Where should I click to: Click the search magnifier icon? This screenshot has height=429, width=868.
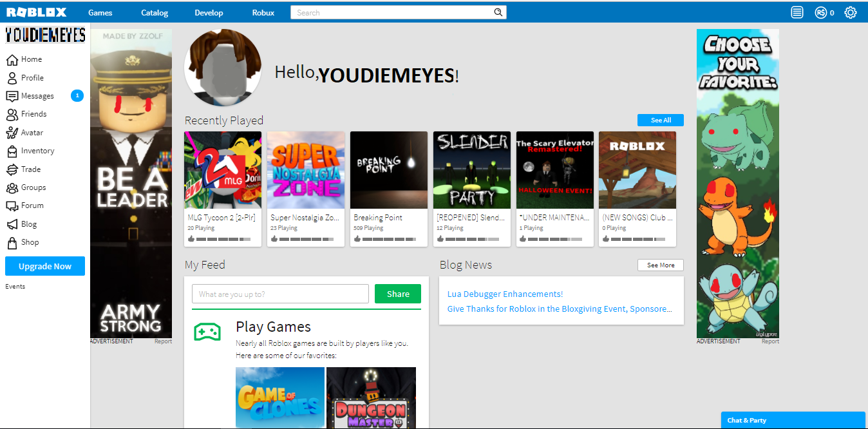tap(498, 12)
